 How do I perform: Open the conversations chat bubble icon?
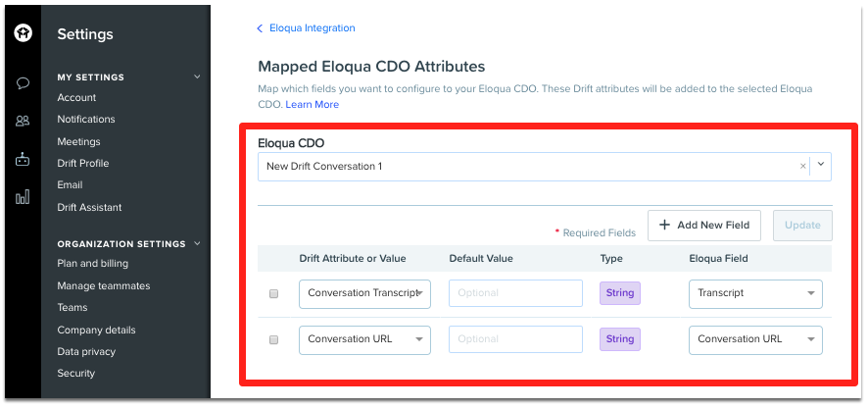point(23,83)
